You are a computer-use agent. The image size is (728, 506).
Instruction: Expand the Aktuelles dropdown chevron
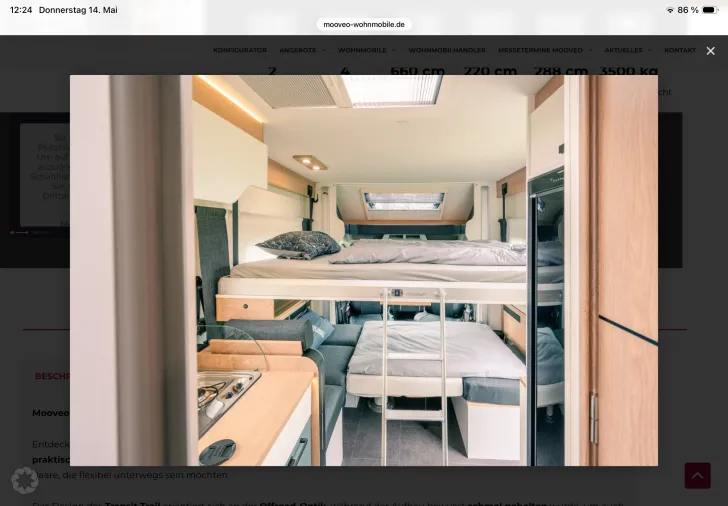click(650, 50)
